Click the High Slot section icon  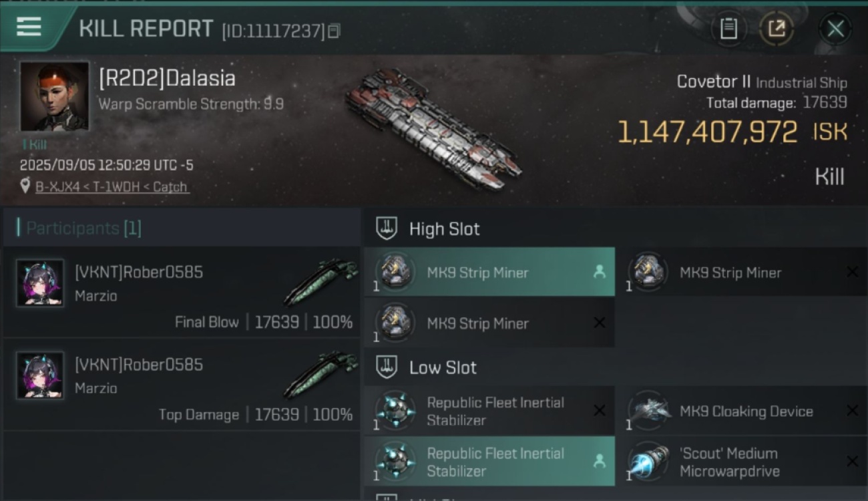pyautogui.click(x=387, y=228)
